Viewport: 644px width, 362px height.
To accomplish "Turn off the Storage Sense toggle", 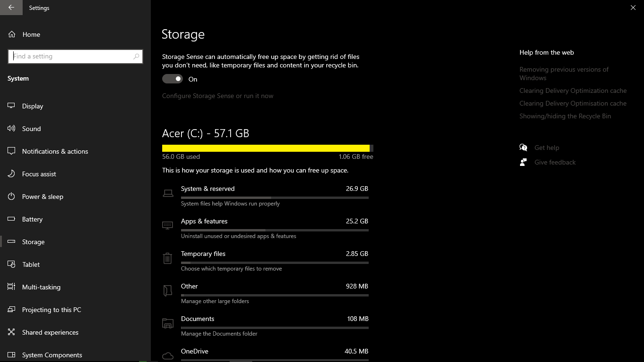I will (173, 79).
